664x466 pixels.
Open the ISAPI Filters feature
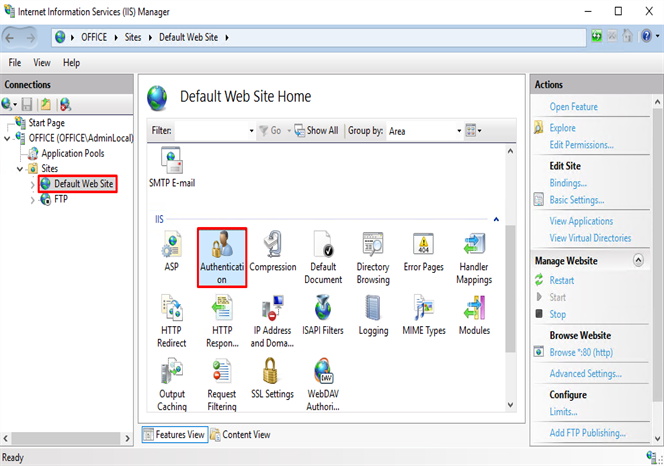click(x=323, y=314)
